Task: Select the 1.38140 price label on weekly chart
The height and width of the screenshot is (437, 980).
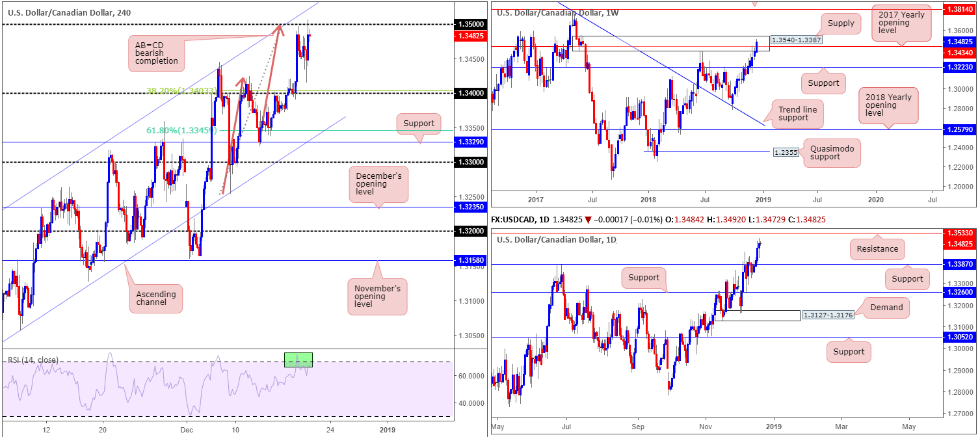Action: [x=960, y=11]
